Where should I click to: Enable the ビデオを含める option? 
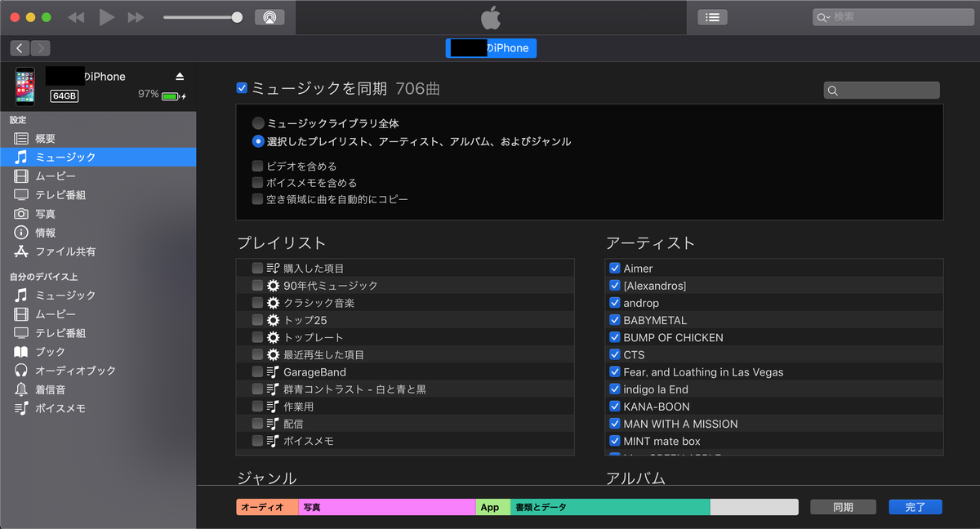point(258,166)
